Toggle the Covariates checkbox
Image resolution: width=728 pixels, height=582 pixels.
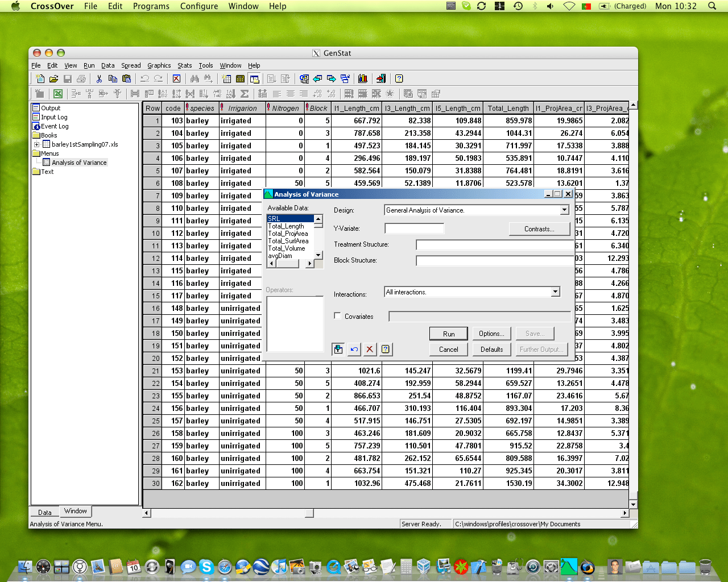(x=338, y=316)
